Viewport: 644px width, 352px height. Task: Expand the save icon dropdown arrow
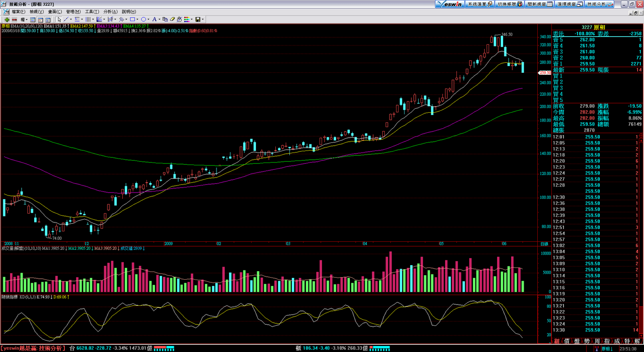click(x=202, y=19)
